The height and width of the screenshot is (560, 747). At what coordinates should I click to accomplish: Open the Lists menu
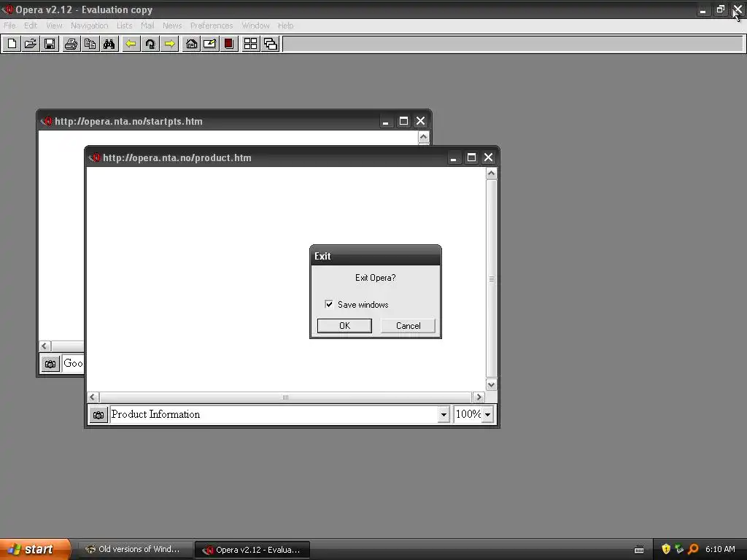click(124, 26)
